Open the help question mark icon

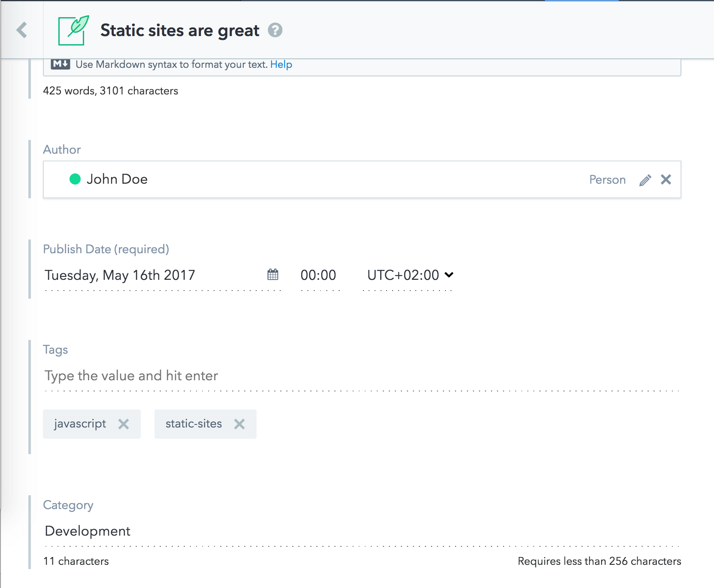[275, 30]
